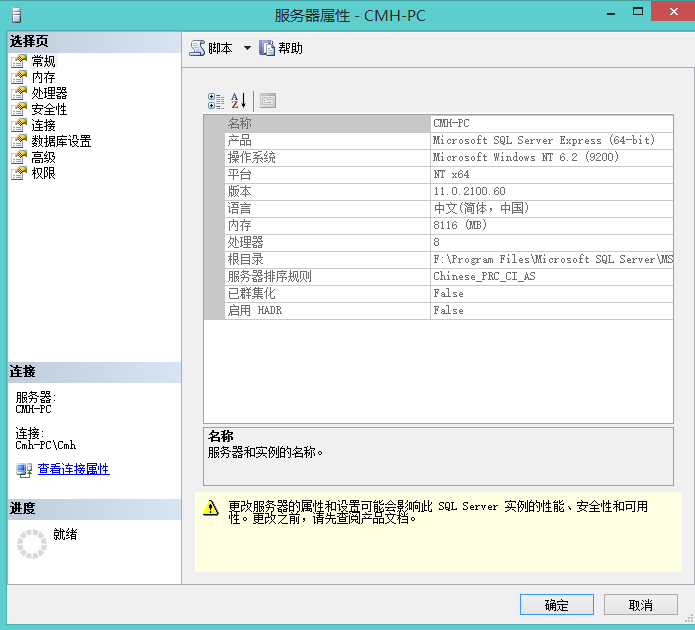Open the Script (脚本) dropdown arrow
Screen dimensions: 695x630
tap(247, 48)
